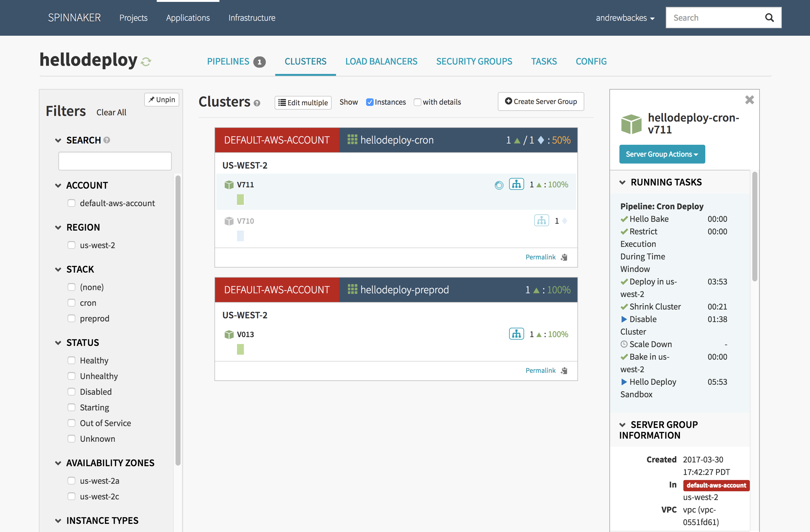Image resolution: width=810 pixels, height=532 pixels.
Task: Enable the 'with details' checkbox
Action: pos(417,102)
